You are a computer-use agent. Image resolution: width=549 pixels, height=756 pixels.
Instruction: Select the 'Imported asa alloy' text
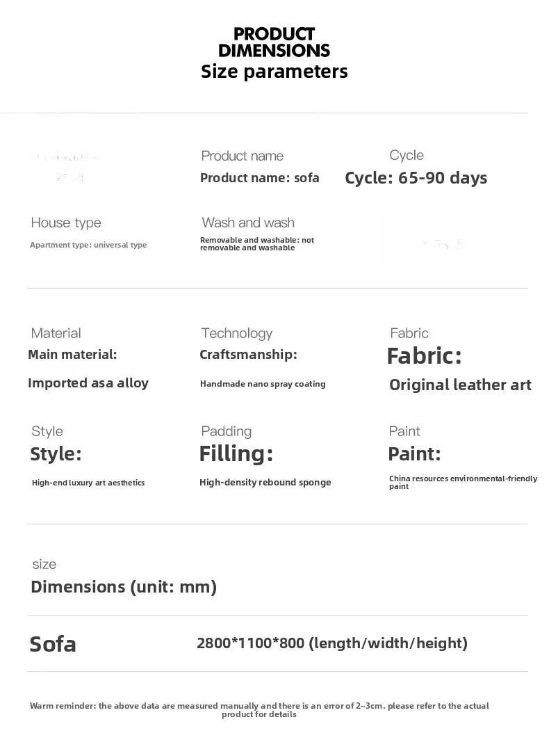[88, 383]
